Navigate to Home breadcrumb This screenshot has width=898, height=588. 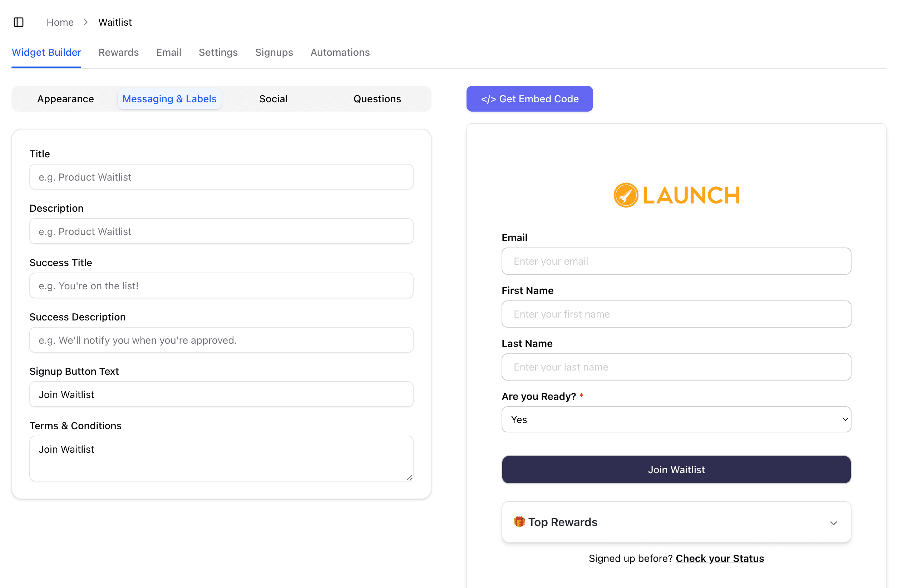(60, 22)
